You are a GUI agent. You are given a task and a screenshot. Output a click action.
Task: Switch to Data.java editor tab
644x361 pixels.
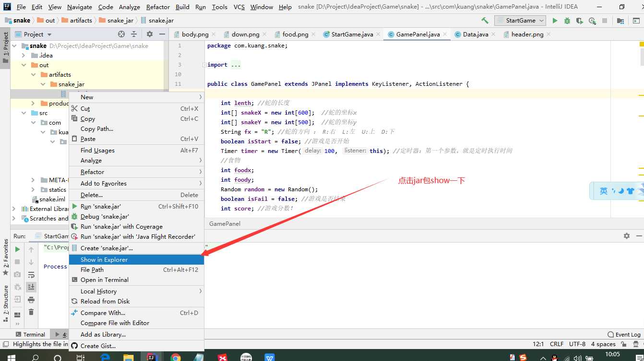pyautogui.click(x=475, y=34)
